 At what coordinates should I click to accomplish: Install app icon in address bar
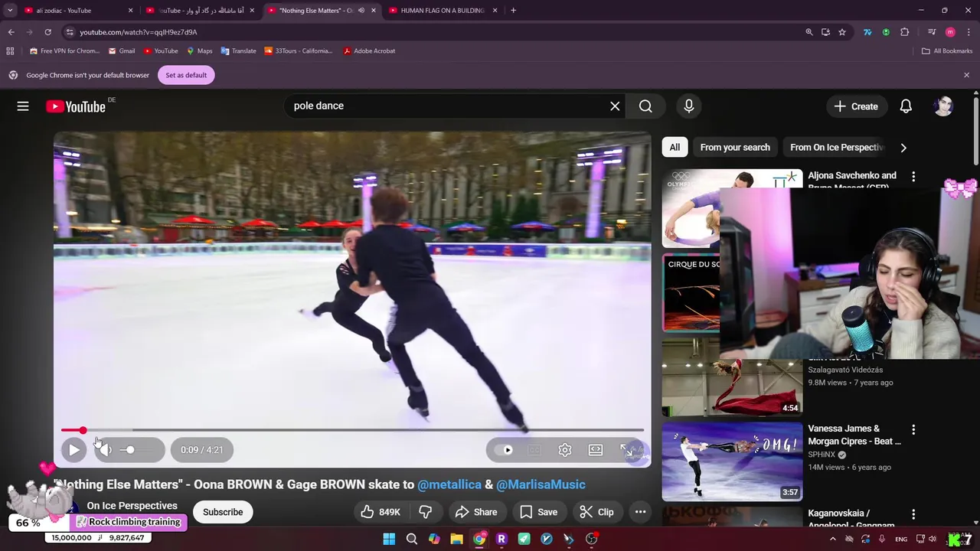(825, 32)
